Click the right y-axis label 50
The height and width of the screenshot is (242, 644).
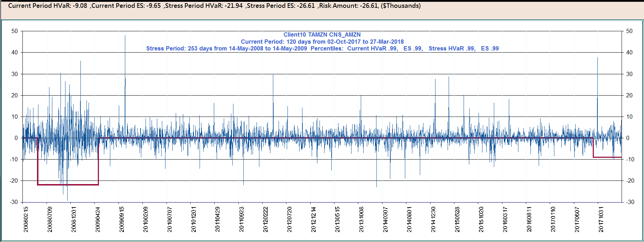pyautogui.click(x=629, y=31)
